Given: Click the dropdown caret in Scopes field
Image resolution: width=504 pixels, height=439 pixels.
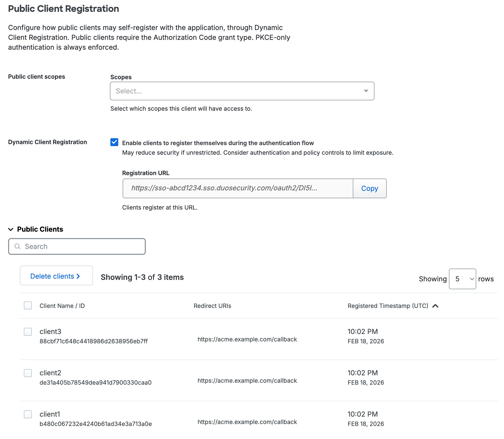Looking at the screenshot, I should click(366, 91).
